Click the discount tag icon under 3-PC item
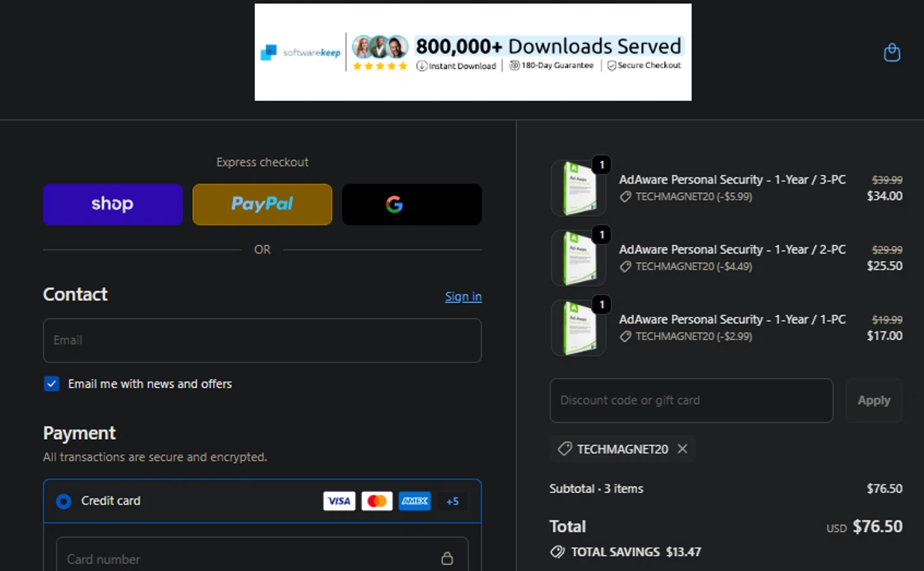Viewport: 924px width, 571px height. [x=625, y=196]
